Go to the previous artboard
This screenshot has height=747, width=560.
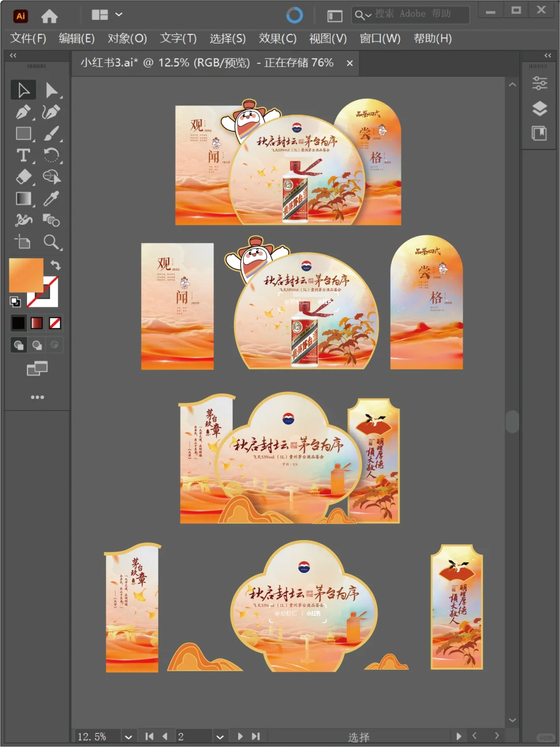pyautogui.click(x=165, y=736)
